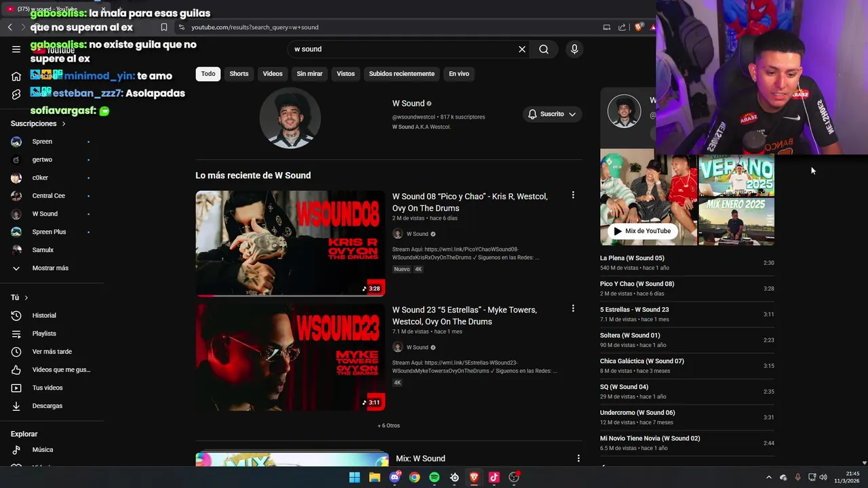Open more options for W Sound 23 video
868x488 pixels.
573,308
